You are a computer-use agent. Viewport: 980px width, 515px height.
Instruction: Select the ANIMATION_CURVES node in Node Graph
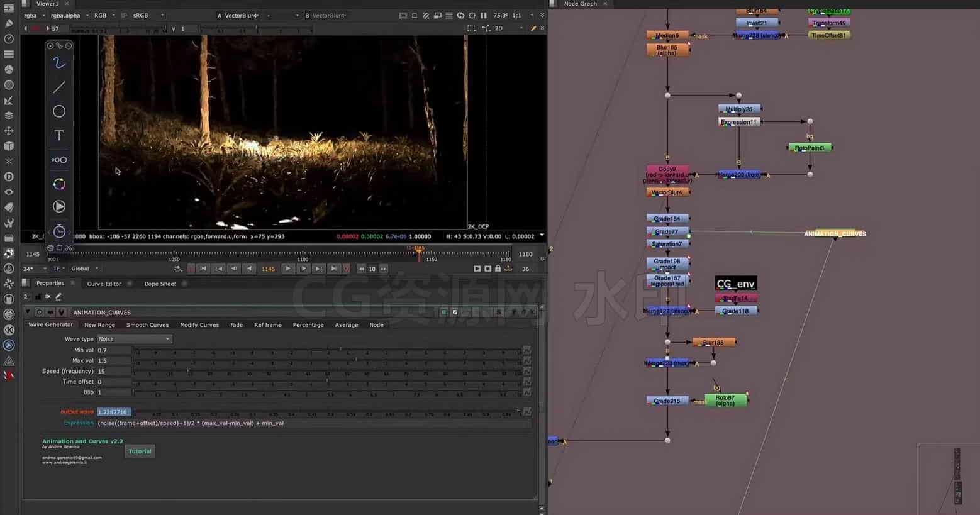pos(835,234)
